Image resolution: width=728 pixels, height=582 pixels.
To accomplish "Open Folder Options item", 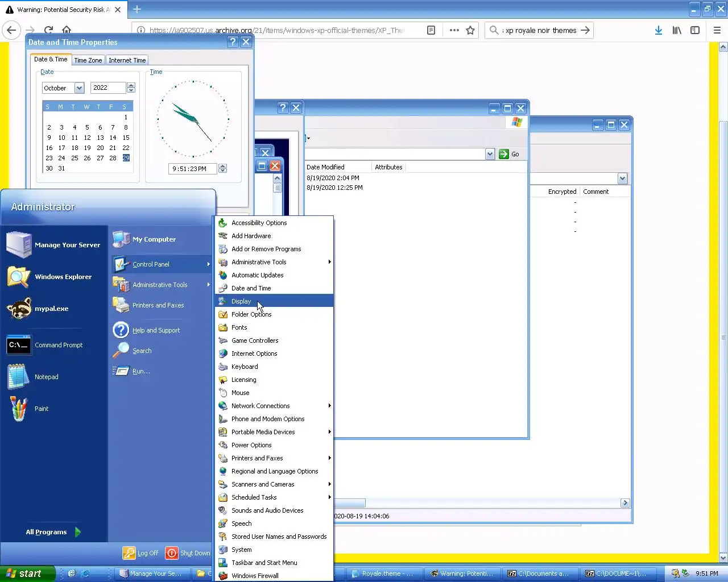I will (x=275, y=314).
